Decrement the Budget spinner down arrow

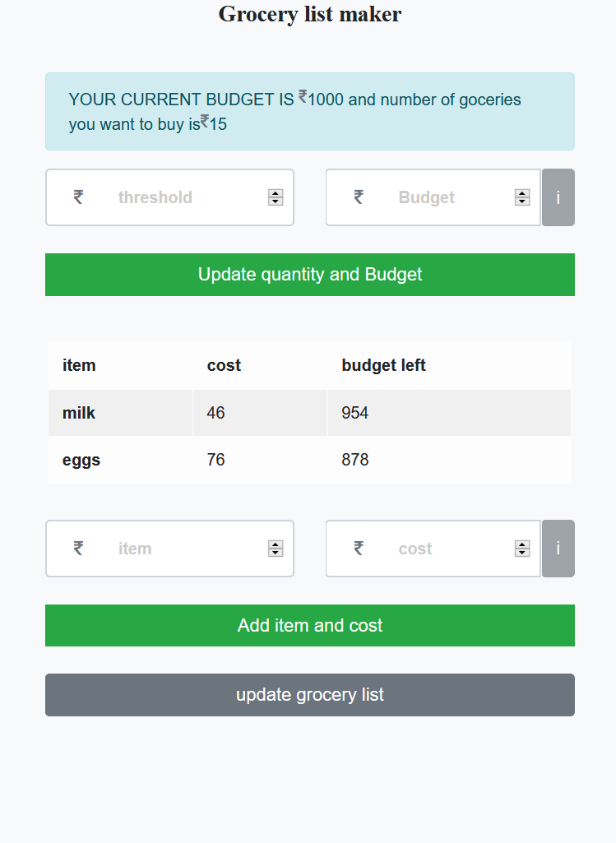point(522,201)
